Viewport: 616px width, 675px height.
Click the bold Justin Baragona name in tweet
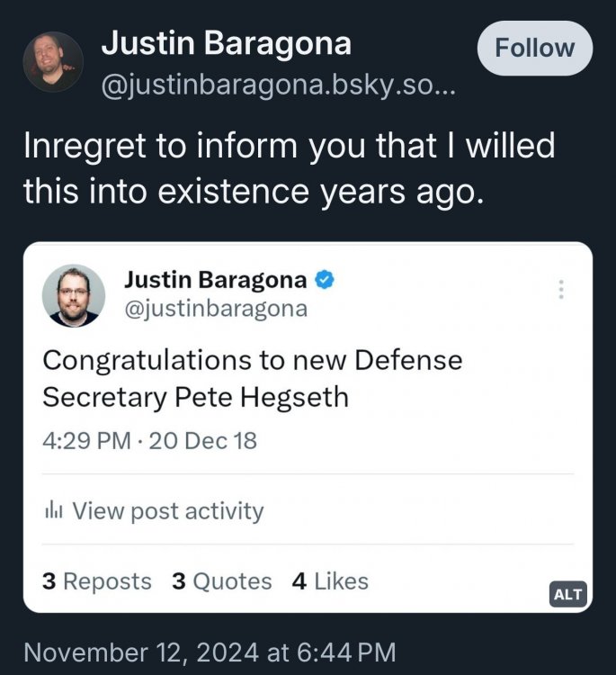click(216, 280)
